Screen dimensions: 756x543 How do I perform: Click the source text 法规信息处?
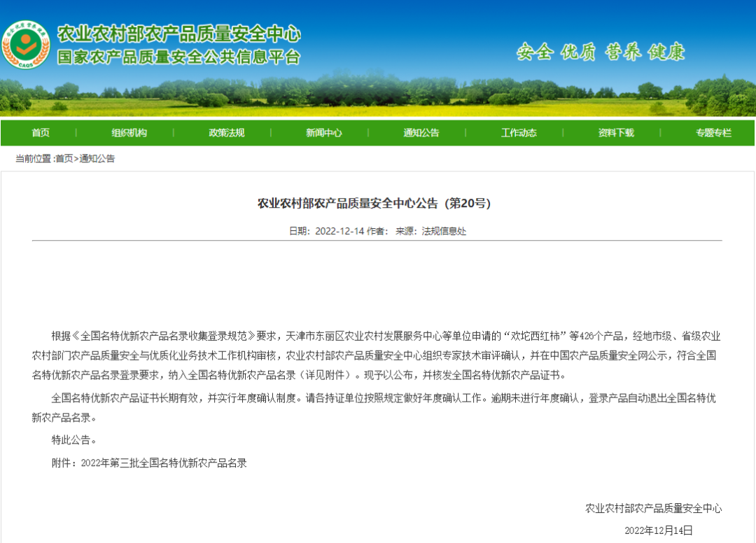444,232
